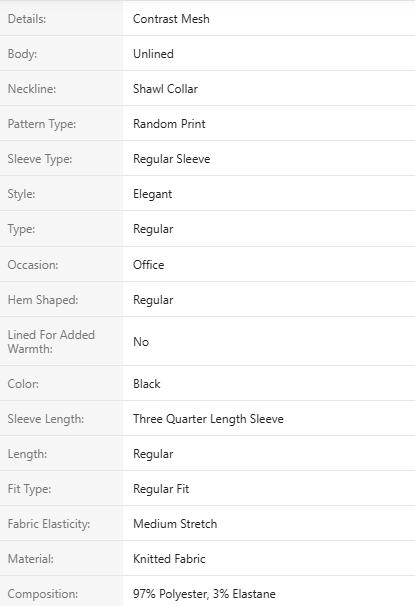The image size is (415, 606).
Task: Select the Knitted Fabric material value
Action: tap(169, 559)
